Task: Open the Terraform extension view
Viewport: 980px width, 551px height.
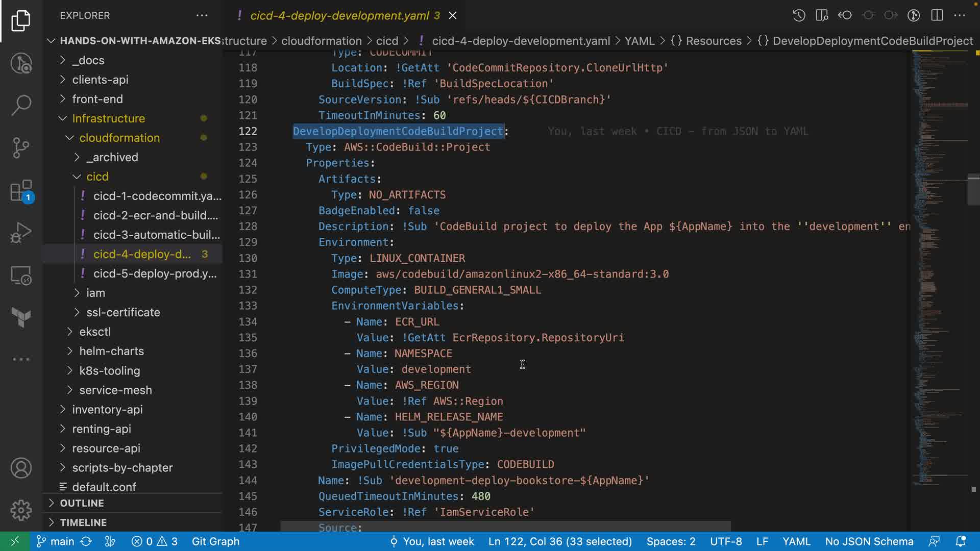Action: click(x=21, y=317)
